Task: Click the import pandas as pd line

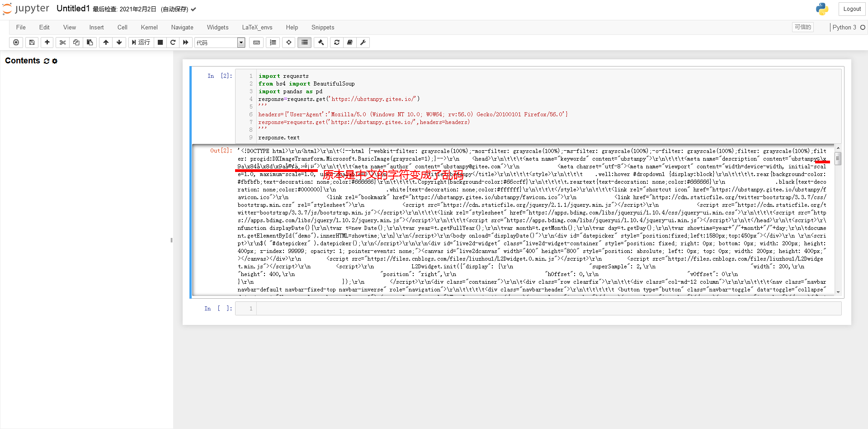Action: [x=290, y=91]
